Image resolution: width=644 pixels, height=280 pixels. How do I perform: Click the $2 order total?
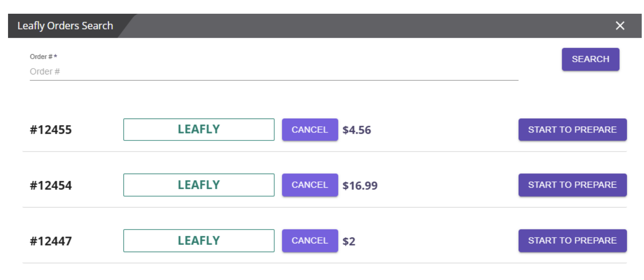[349, 241]
